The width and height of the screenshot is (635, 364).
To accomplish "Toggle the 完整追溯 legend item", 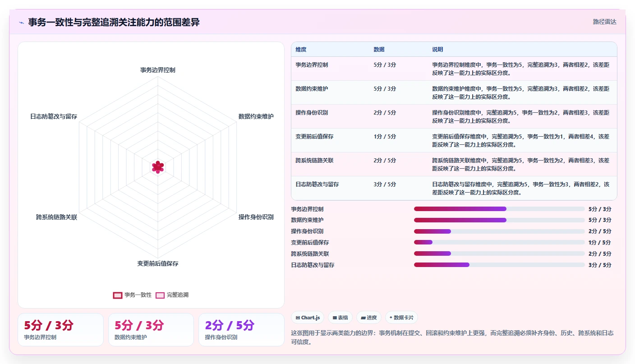I will click(x=172, y=295).
